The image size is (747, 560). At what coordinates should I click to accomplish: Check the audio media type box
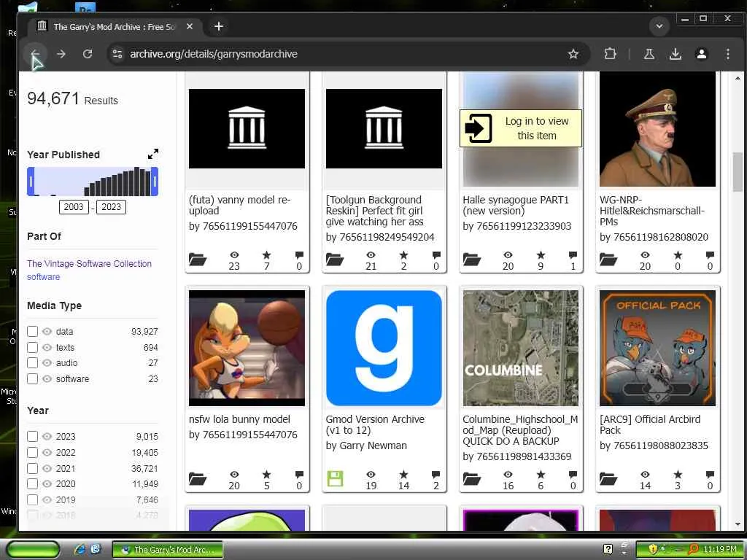pyautogui.click(x=32, y=363)
